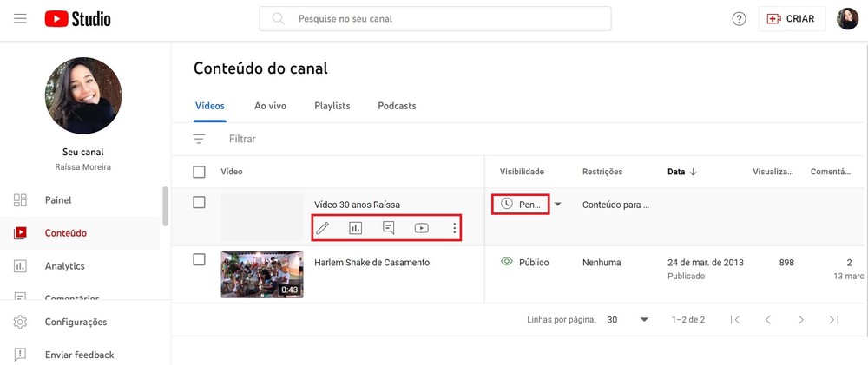The image size is (868, 365).
Task: Open the Harlem Shake de Casamento thumbnail
Action: [x=262, y=275]
